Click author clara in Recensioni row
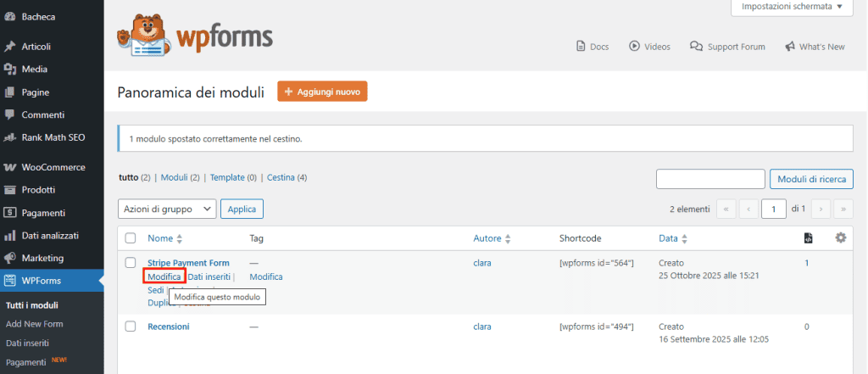 tap(482, 327)
